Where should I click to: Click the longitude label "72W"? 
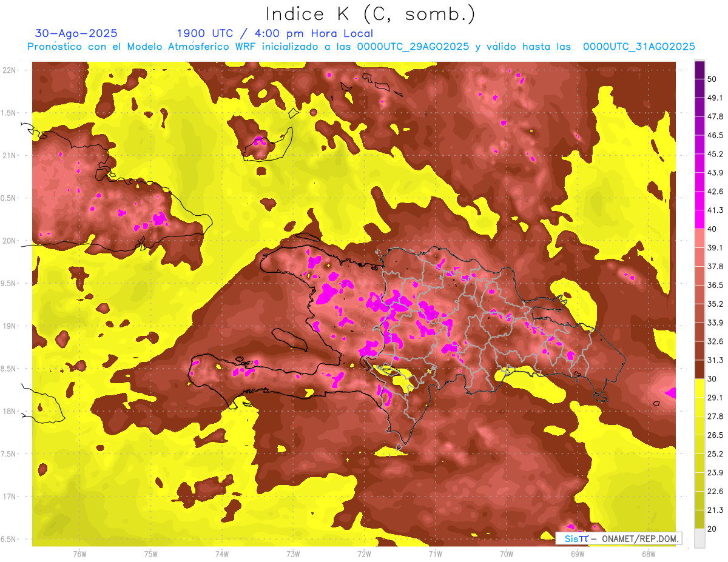pyautogui.click(x=364, y=554)
